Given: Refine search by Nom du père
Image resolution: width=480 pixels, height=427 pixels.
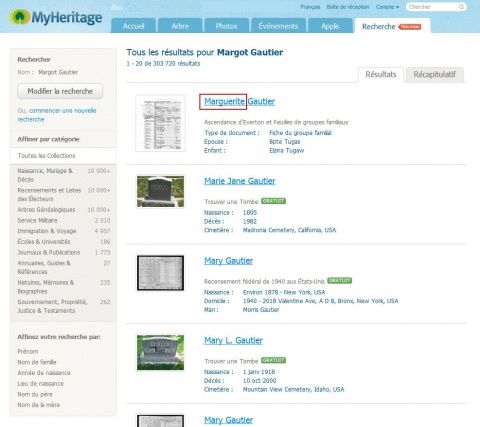Looking at the screenshot, I should (x=35, y=394).
